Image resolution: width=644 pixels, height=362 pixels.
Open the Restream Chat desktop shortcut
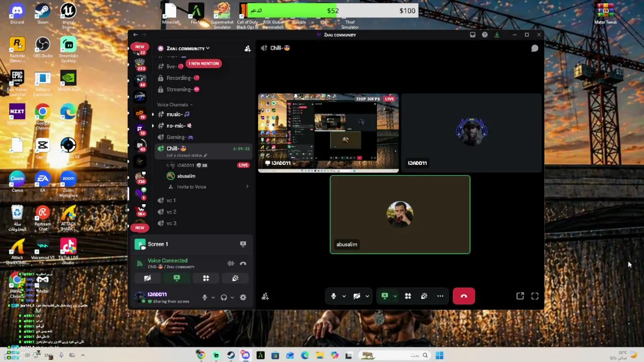tap(43, 218)
